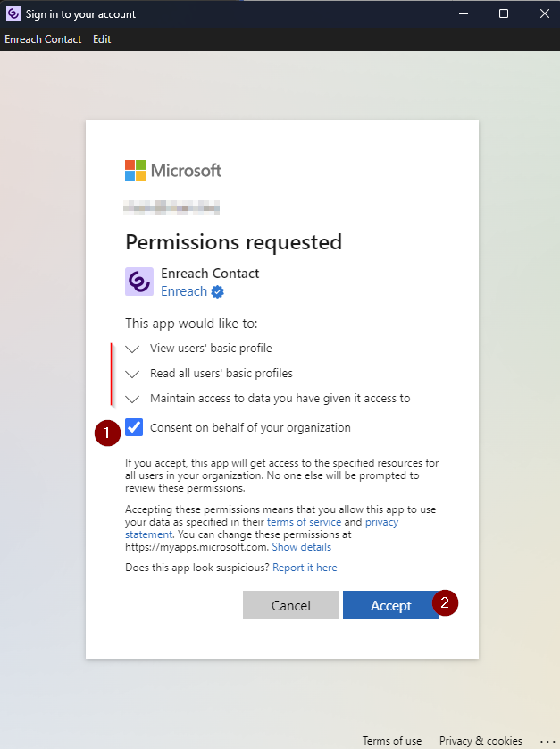
Task: Click the Enreach icon in title bar
Action: point(13,13)
